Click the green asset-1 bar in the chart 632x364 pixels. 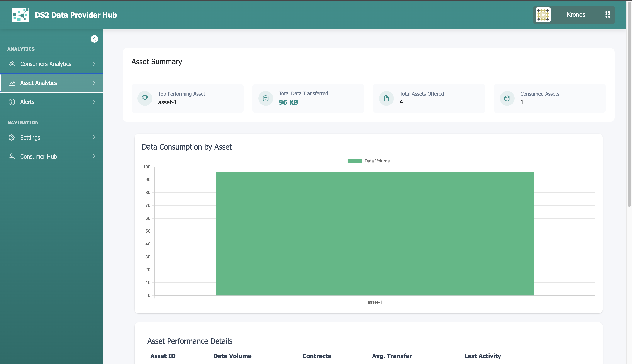coord(375,233)
